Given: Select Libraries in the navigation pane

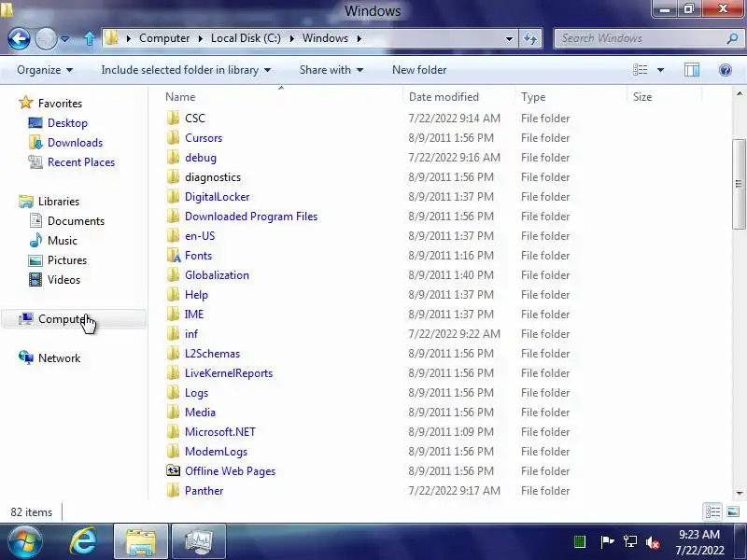Looking at the screenshot, I should point(59,202).
